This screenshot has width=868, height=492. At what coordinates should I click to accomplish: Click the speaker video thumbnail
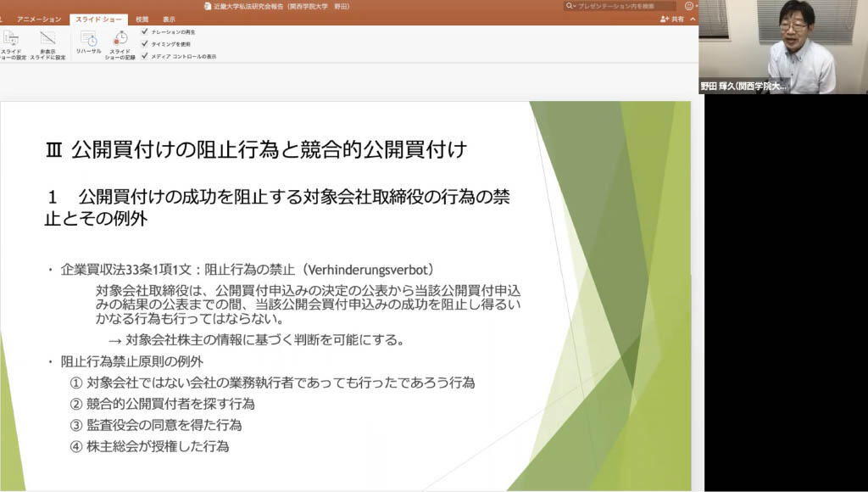(x=783, y=47)
